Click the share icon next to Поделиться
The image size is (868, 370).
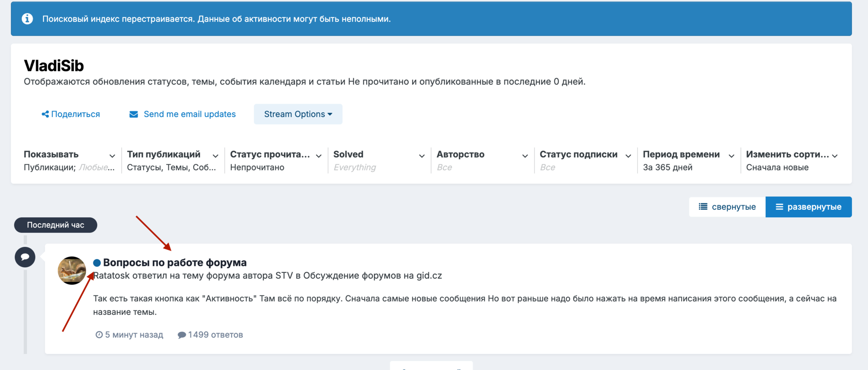(x=45, y=114)
